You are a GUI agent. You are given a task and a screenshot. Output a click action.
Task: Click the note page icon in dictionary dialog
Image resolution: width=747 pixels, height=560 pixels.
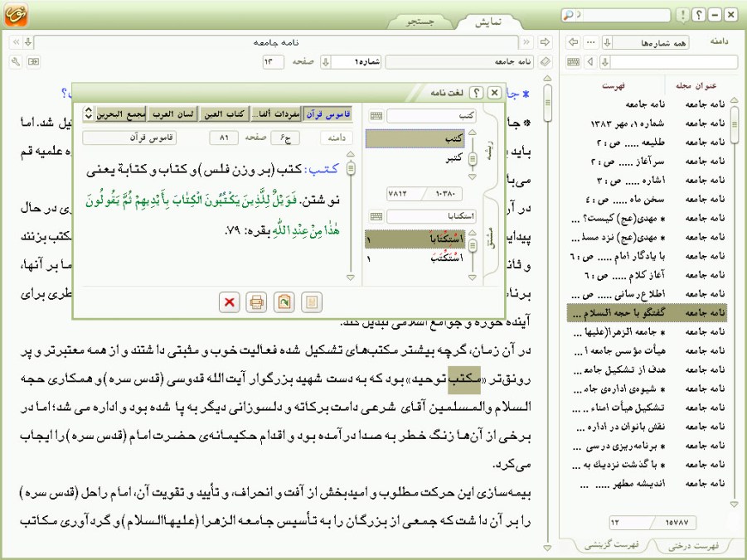tap(312, 302)
